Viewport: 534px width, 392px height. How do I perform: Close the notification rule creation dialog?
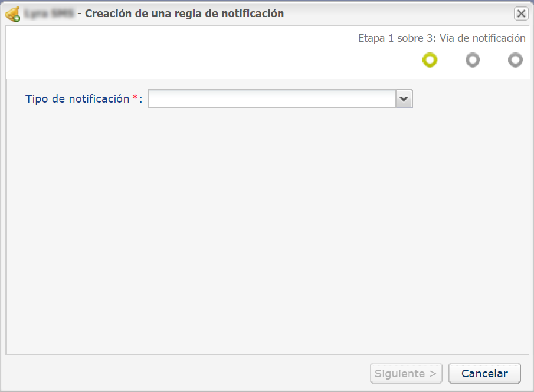tap(521, 14)
